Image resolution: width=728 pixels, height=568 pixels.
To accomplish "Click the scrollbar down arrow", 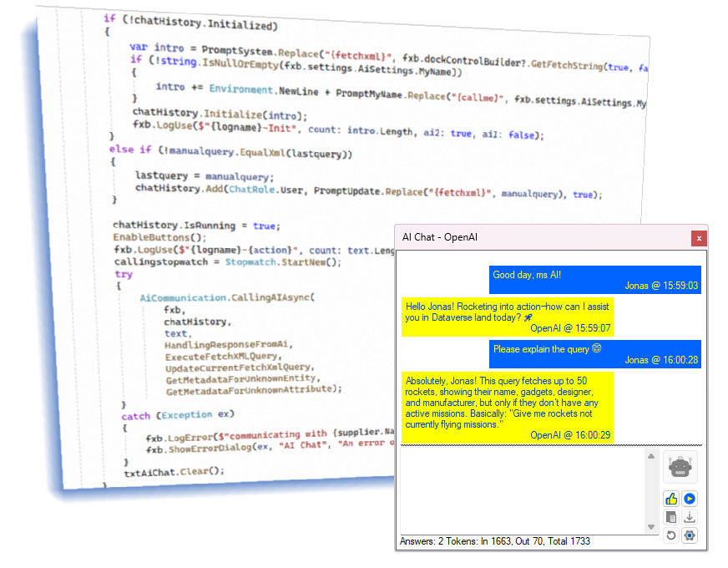I will tap(653, 527).
